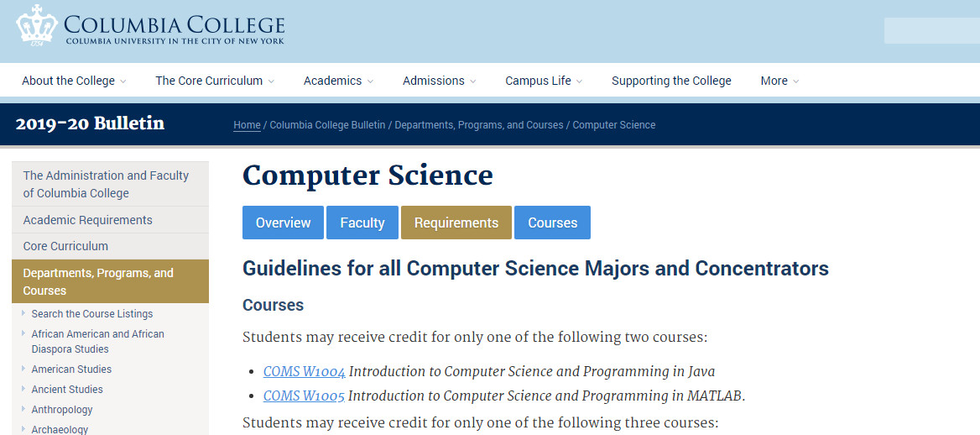Switch to the Faculty tab
Screen dimensions: 980x435
(362, 223)
